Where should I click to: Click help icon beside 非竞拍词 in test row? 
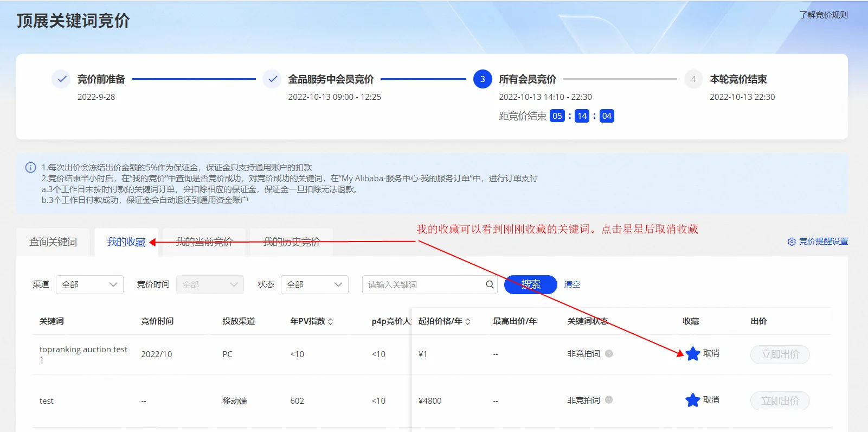[x=609, y=400]
